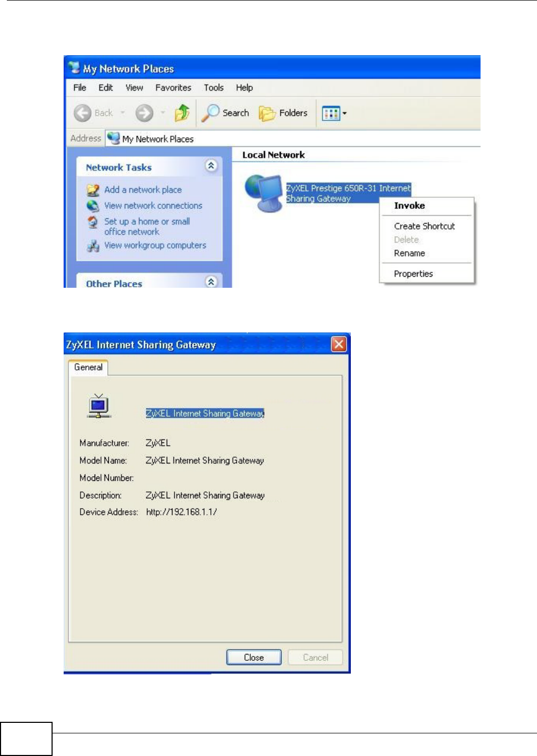
Task: Open the Favorites menu
Action: 173,88
